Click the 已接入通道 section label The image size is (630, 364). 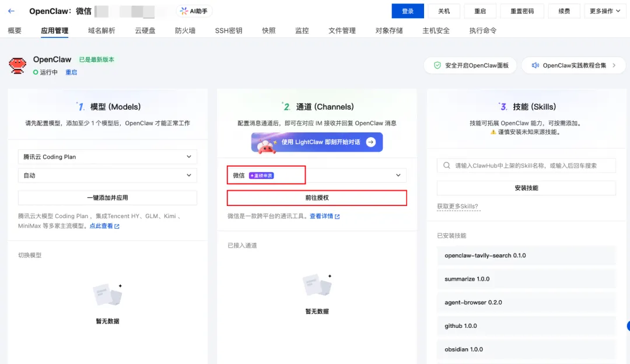point(242,246)
